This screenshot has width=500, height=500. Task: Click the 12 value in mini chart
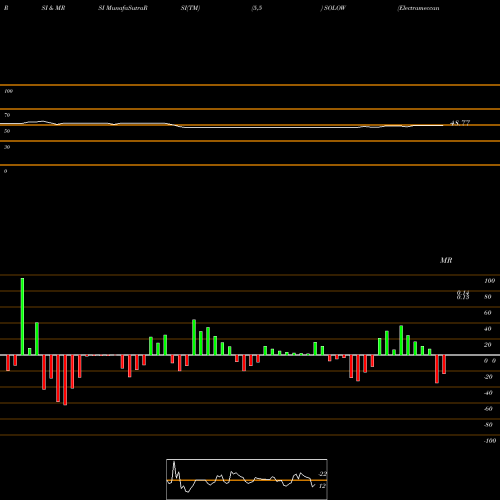(322, 486)
